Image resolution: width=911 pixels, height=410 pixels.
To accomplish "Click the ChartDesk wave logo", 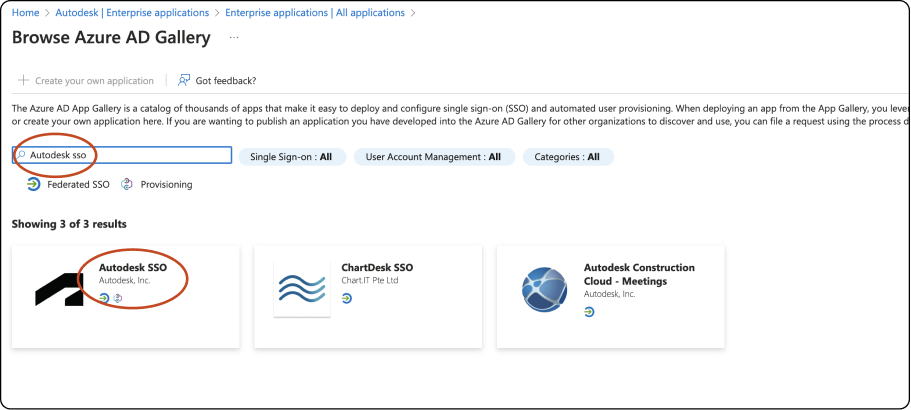I will point(302,289).
